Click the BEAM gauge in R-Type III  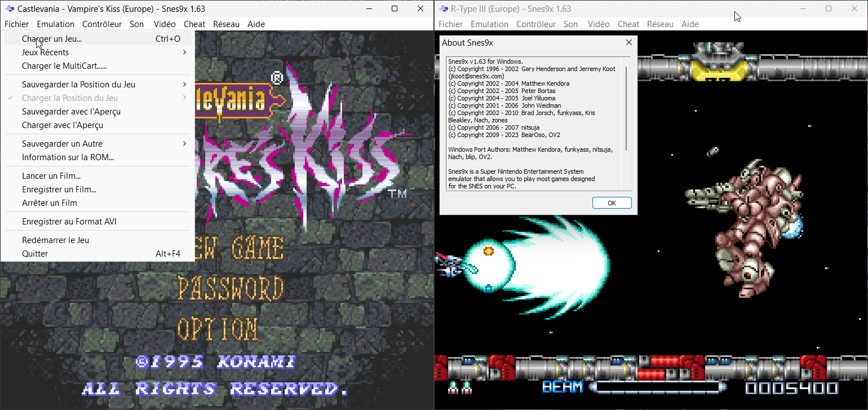point(657,387)
